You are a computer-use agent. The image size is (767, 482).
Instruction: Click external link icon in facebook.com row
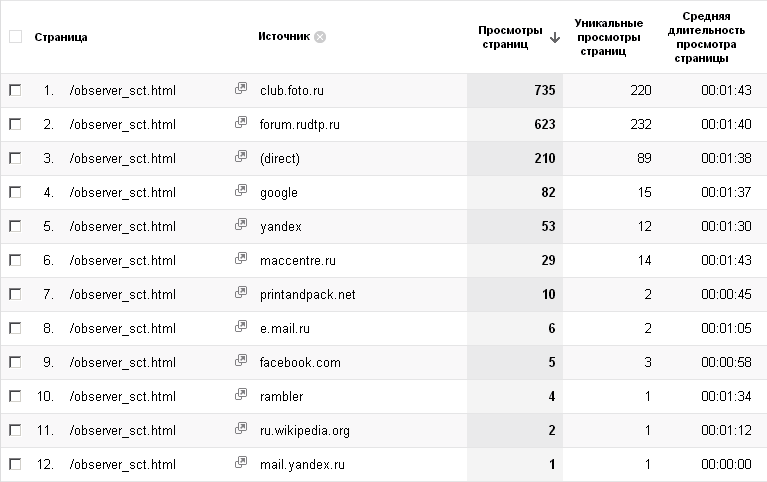[x=241, y=361]
